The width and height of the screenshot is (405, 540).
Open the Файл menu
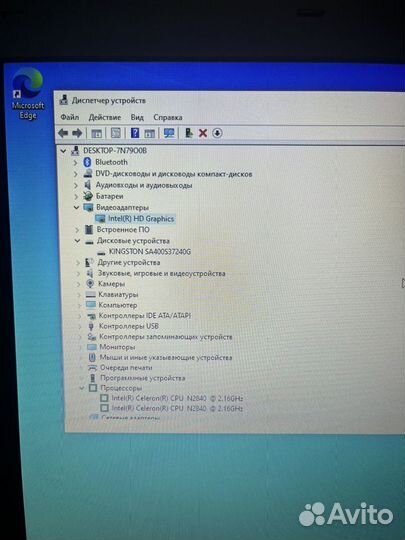[70, 117]
